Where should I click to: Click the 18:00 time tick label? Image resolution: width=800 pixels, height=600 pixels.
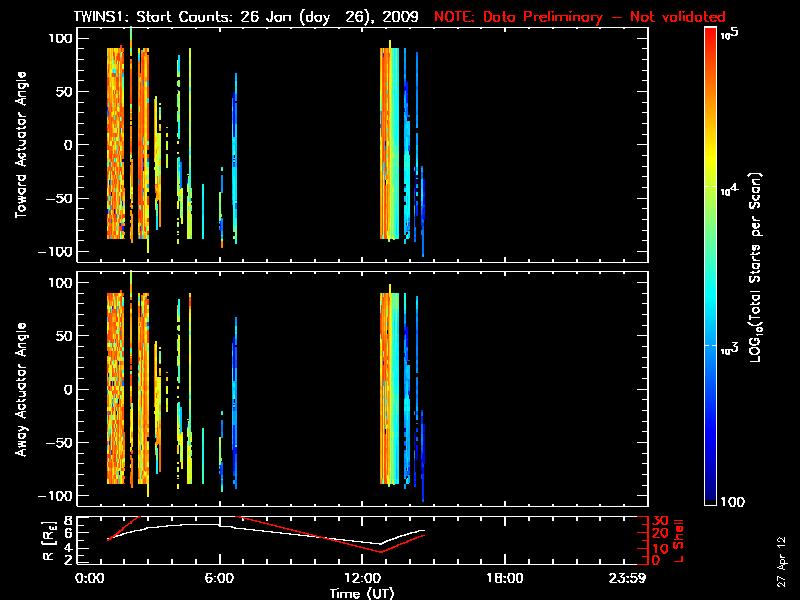point(503,579)
